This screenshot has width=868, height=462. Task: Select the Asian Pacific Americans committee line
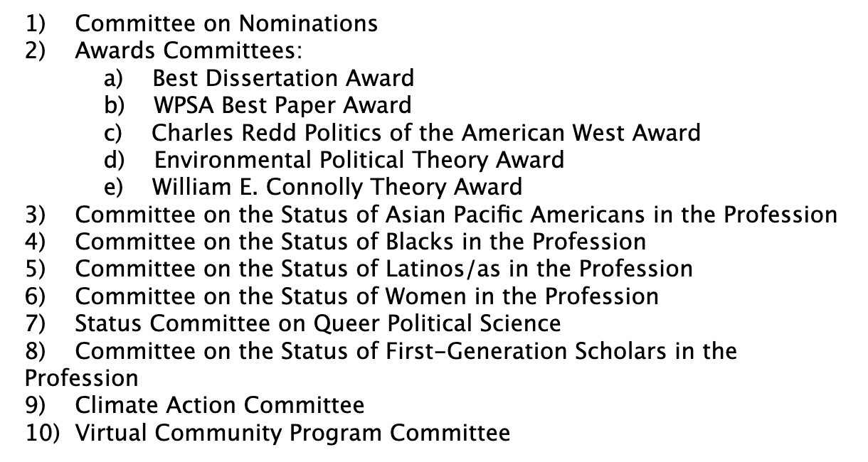(x=456, y=214)
